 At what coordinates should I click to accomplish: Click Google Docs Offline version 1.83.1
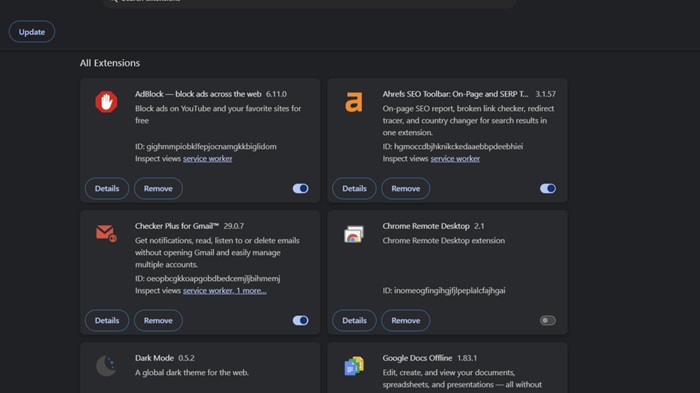(x=467, y=358)
